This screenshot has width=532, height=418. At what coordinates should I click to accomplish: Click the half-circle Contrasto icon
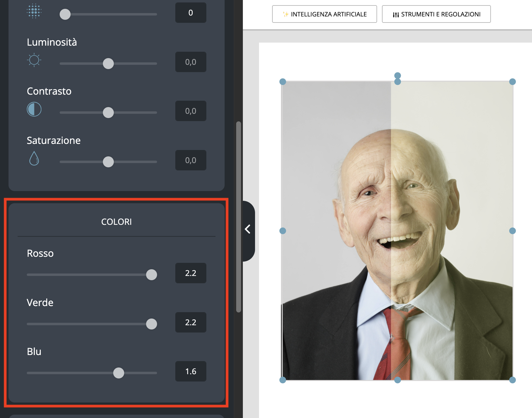coord(34,109)
